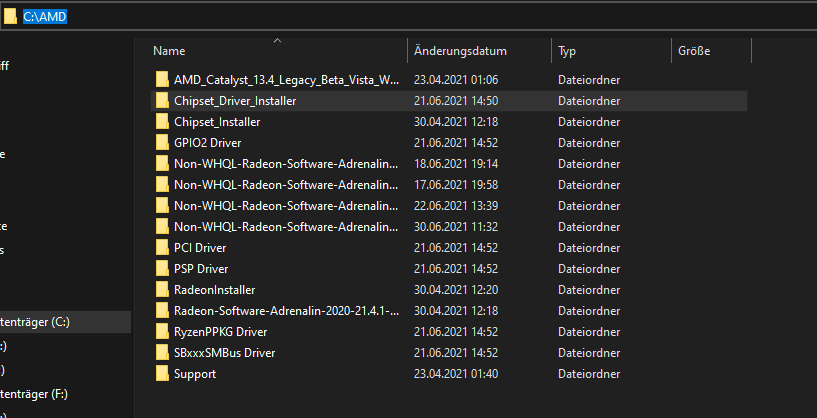
Task: Open the Datenträger (C:) drive in sidebar
Action: pyautogui.click(x=65, y=322)
